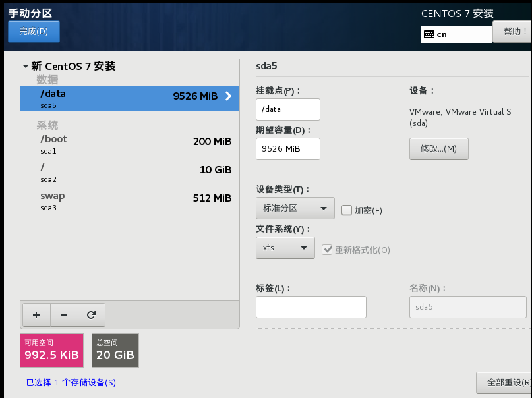Click the 512 MiB size text
The width and height of the screenshot is (532, 398).
point(212,198)
